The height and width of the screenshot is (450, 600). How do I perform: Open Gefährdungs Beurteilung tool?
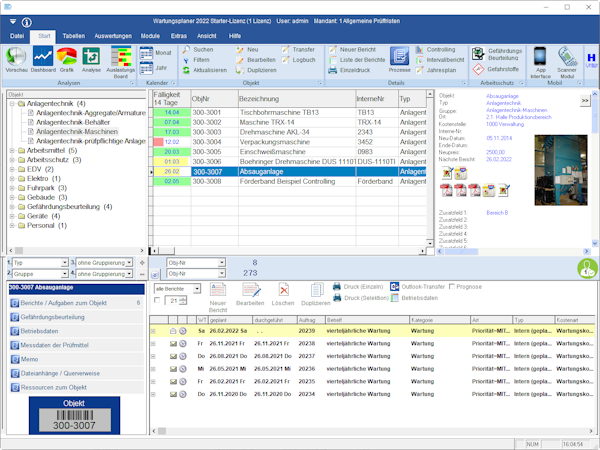pos(497,54)
